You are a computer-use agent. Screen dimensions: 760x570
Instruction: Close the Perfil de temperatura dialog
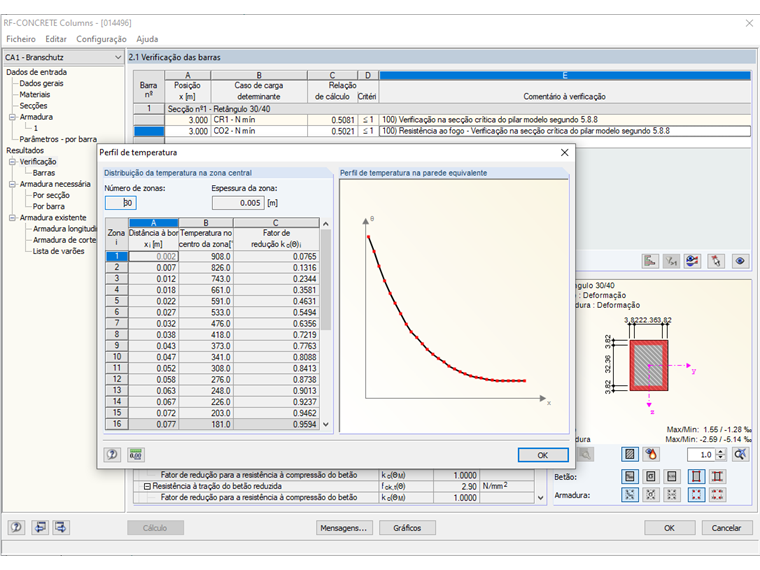pyautogui.click(x=564, y=153)
